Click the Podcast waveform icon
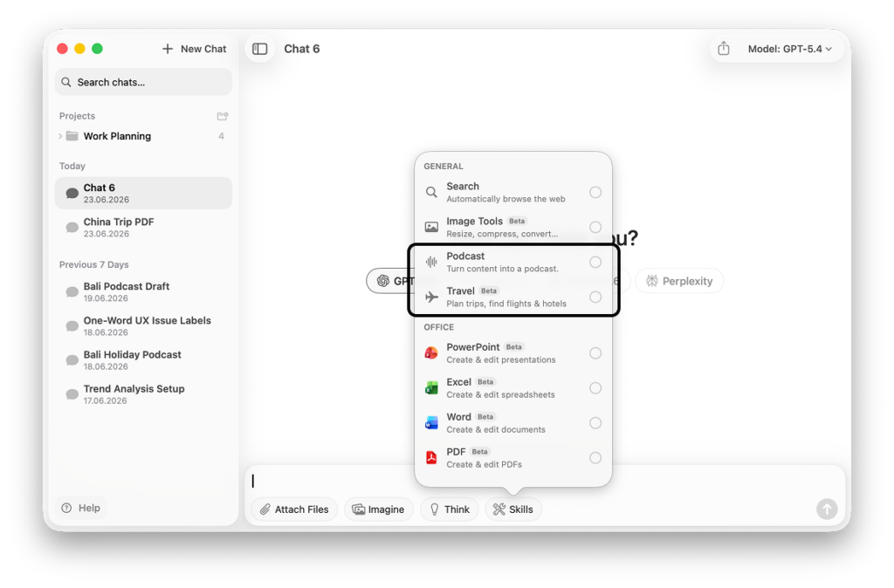 tap(431, 262)
